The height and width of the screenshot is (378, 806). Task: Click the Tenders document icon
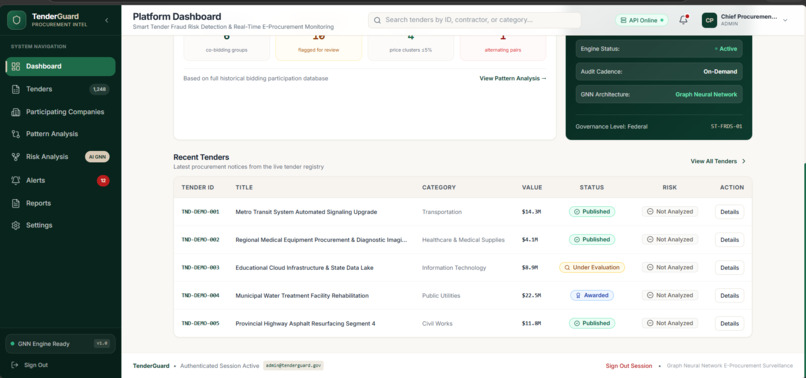[x=16, y=89]
